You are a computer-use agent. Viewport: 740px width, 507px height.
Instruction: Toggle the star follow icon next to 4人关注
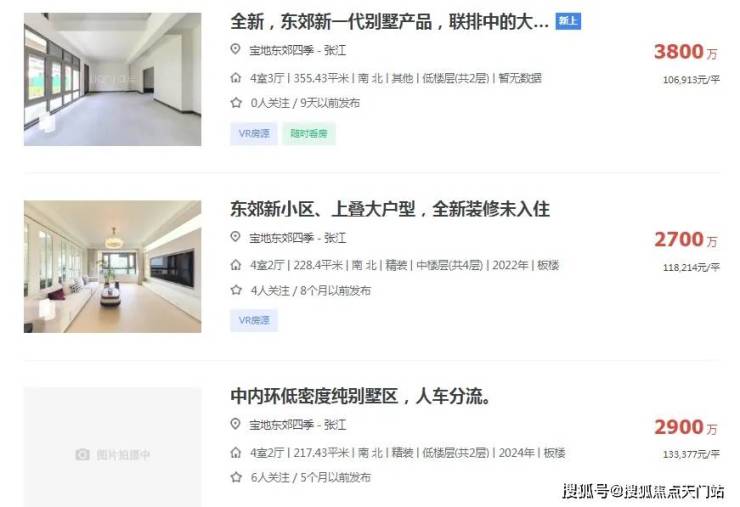(236, 290)
